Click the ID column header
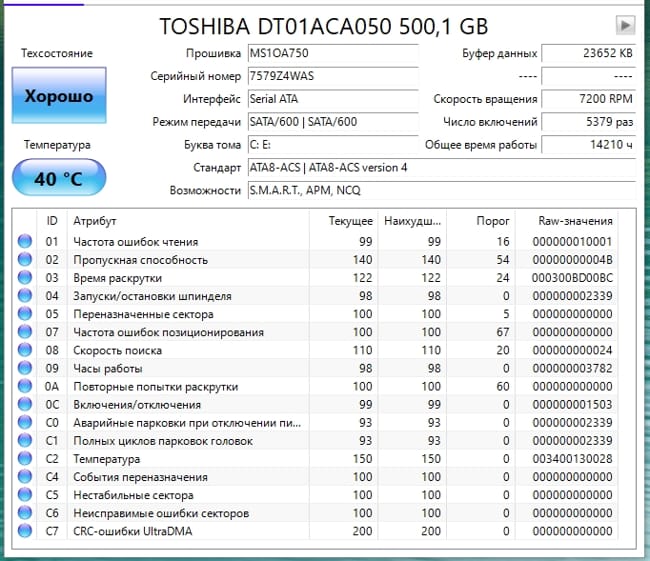The width and height of the screenshot is (650, 561). [52, 221]
